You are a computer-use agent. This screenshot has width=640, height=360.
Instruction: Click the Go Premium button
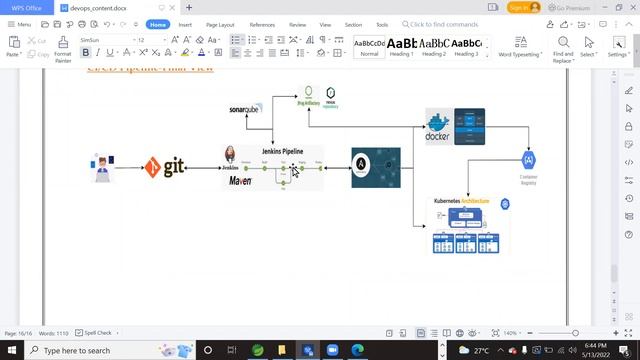click(x=569, y=8)
